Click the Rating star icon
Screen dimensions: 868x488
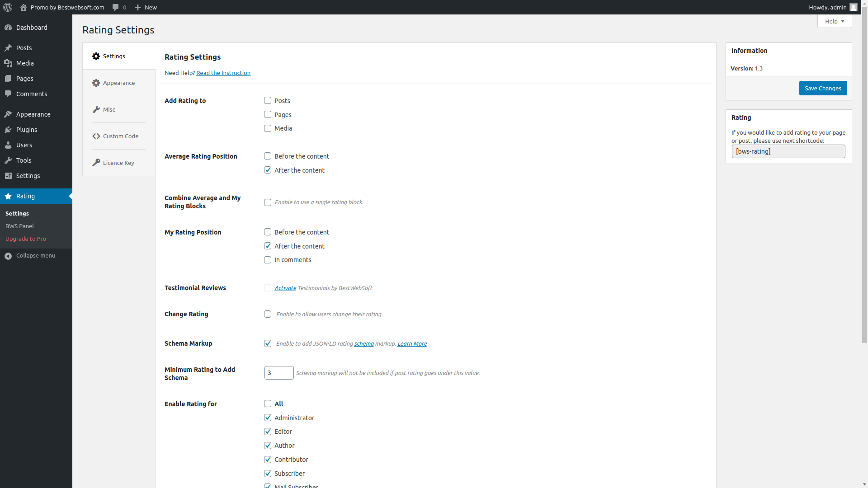[8, 196]
